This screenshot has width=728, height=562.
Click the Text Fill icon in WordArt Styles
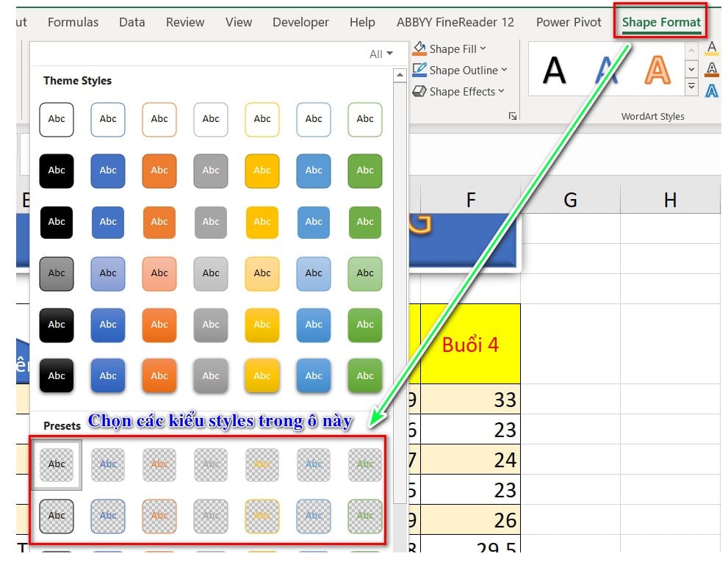point(711,48)
